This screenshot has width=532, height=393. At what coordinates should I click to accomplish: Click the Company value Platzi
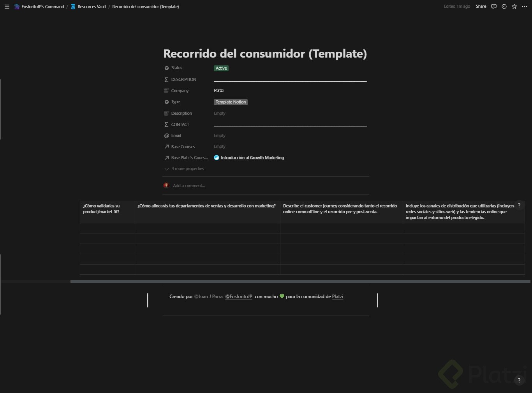click(x=219, y=90)
